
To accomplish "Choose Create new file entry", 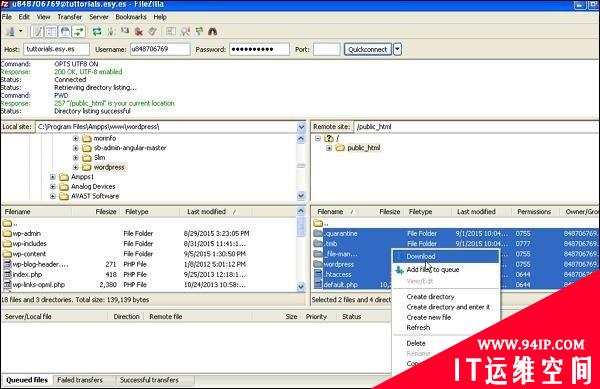I will point(429,317).
